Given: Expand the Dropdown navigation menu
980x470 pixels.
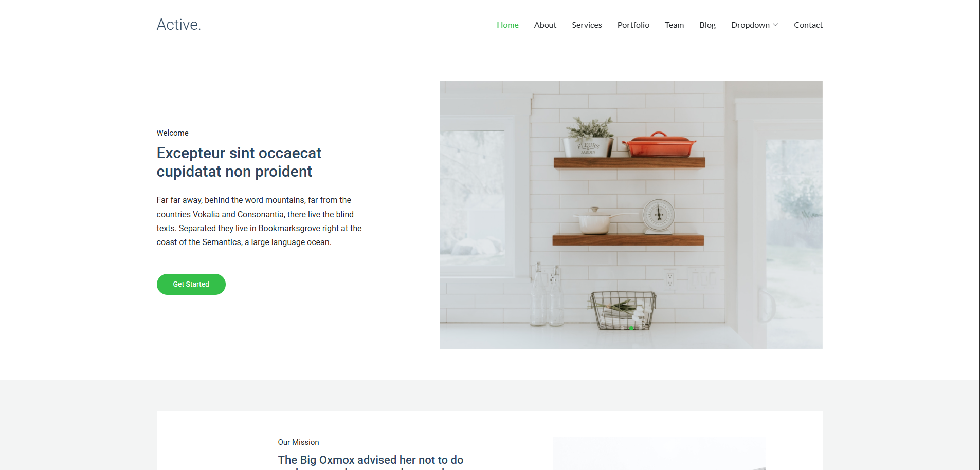Looking at the screenshot, I should [754, 25].
